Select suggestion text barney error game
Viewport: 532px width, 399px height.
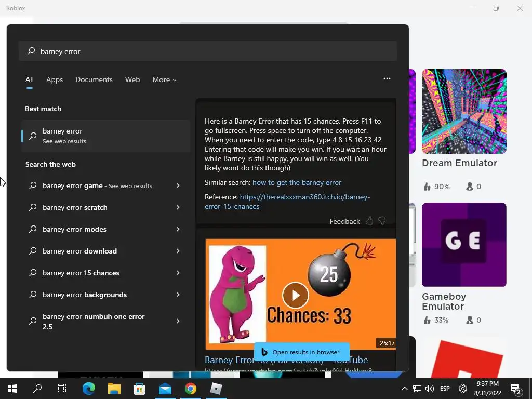point(73,185)
